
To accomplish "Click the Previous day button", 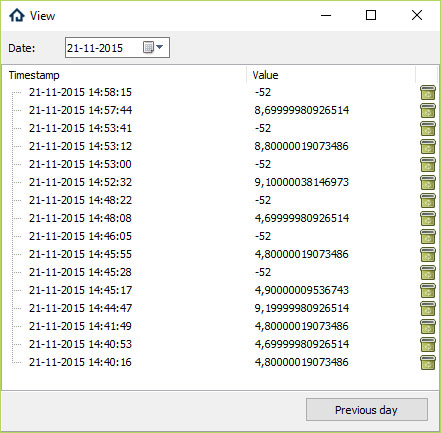I will (x=367, y=410).
